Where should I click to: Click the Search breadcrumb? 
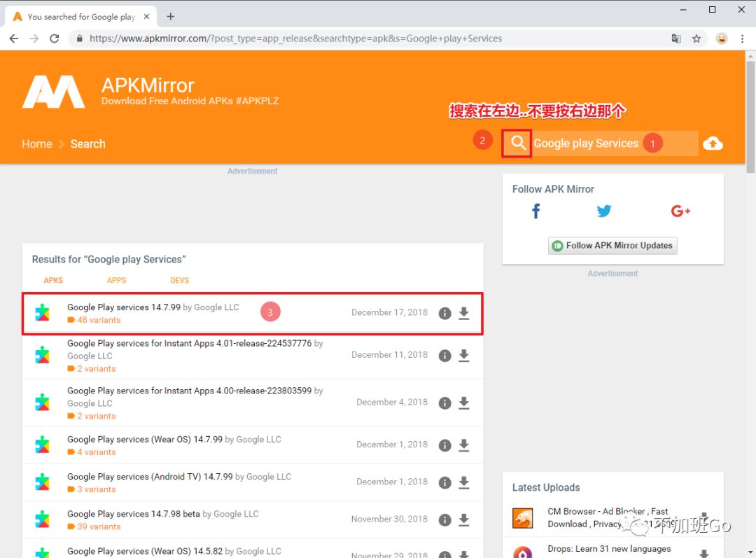pos(87,144)
